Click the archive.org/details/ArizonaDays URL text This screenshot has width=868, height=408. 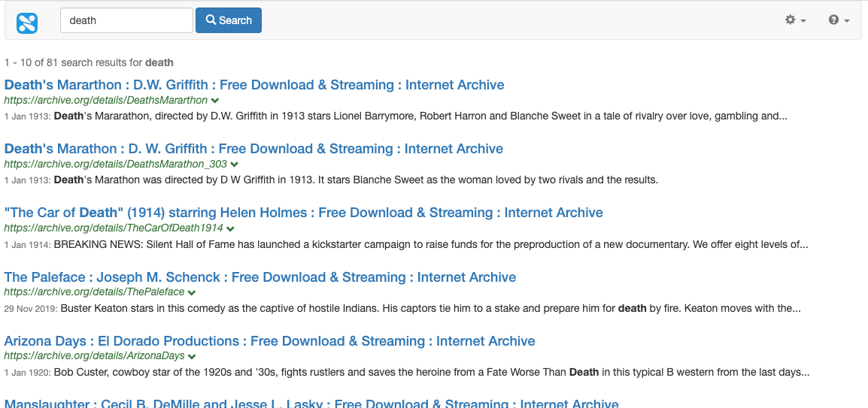pyautogui.click(x=94, y=355)
